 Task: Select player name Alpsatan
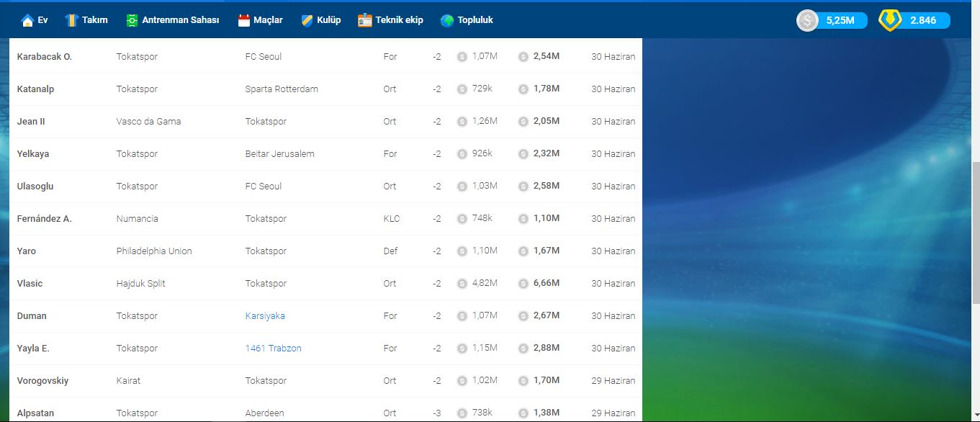click(x=35, y=413)
